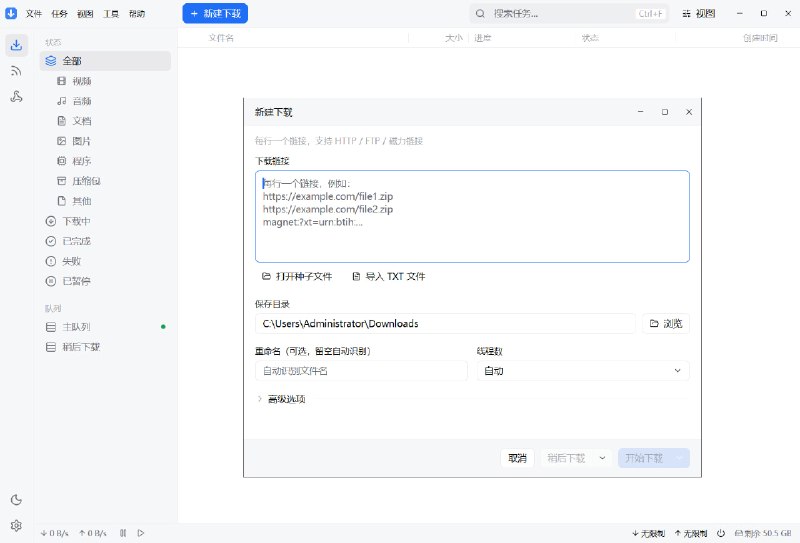
Task: Sort by 文件名 column header
Action: coord(221,38)
